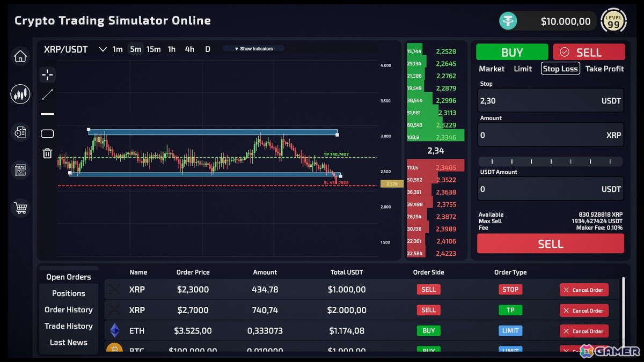
Task: Switch chart to 1m timeframe
Action: click(118, 49)
